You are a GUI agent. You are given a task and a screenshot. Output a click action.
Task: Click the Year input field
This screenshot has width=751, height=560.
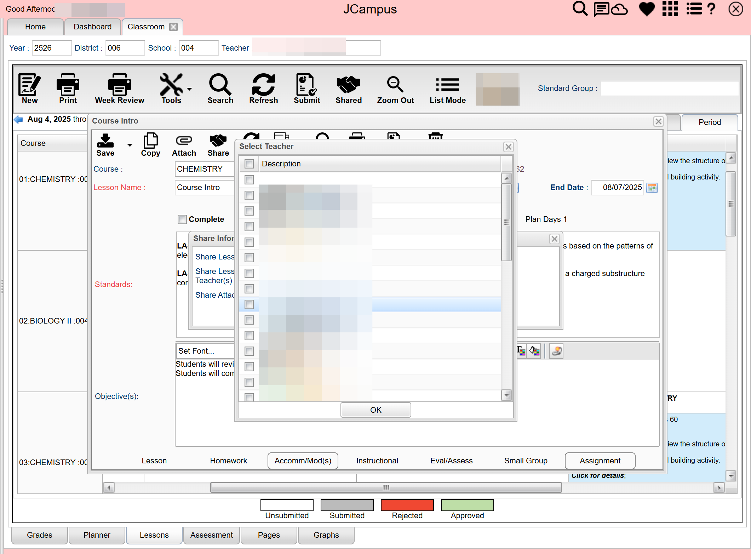click(52, 48)
